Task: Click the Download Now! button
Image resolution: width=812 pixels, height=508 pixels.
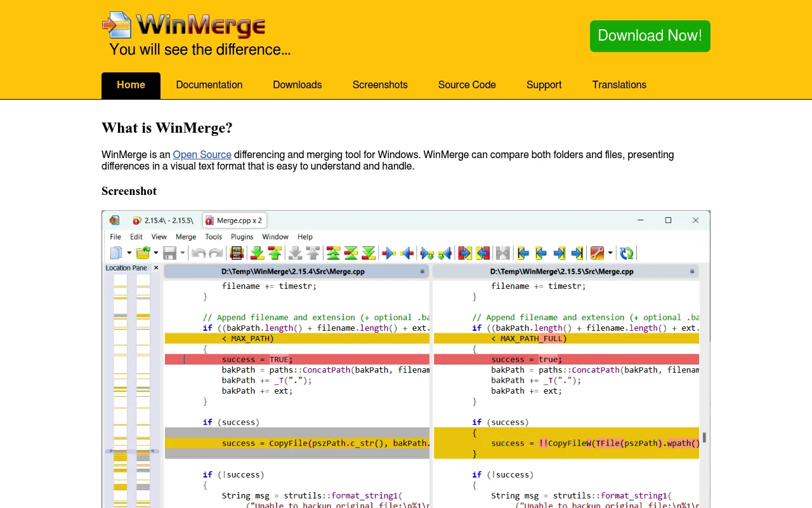Action: [x=650, y=36]
